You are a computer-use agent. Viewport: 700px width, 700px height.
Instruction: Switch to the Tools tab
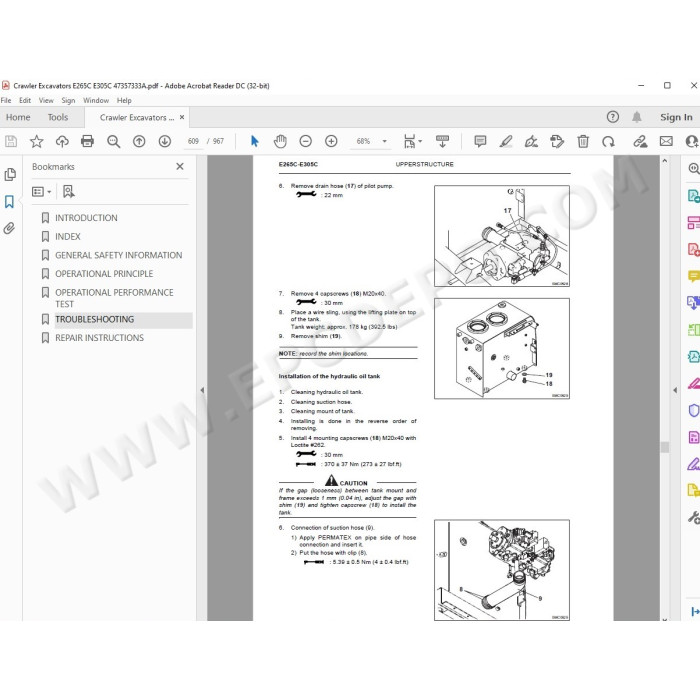(x=58, y=117)
